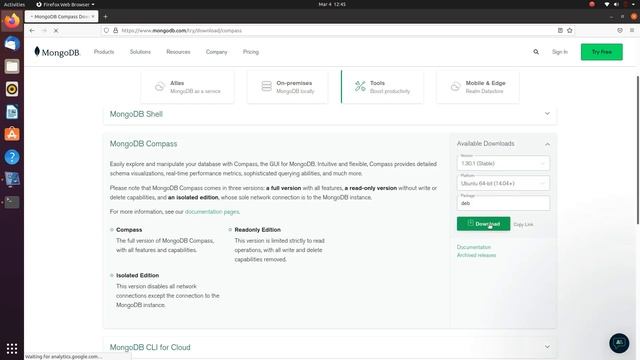The width and height of the screenshot is (640, 360).
Task: Open Firefox from the Ubuntu dock
Action: (x=12, y=20)
